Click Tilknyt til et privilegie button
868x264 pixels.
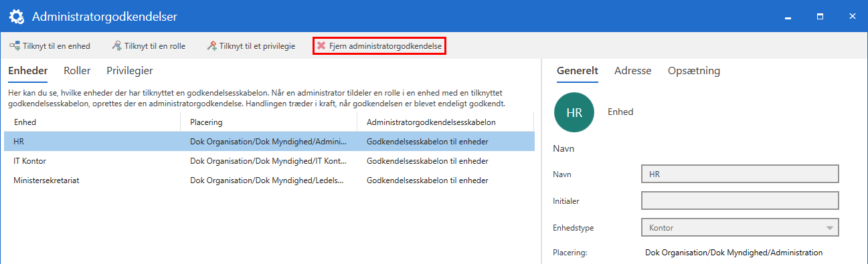point(251,46)
